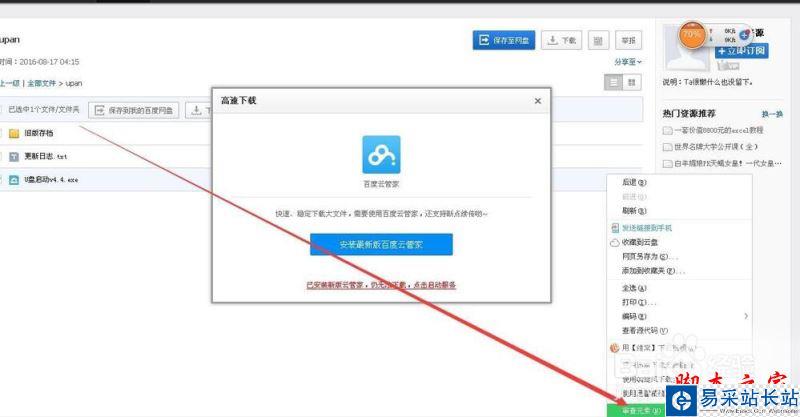Viewport: 800px width, 417px height.
Task: Close the 高速下载 dialog
Action: point(538,101)
